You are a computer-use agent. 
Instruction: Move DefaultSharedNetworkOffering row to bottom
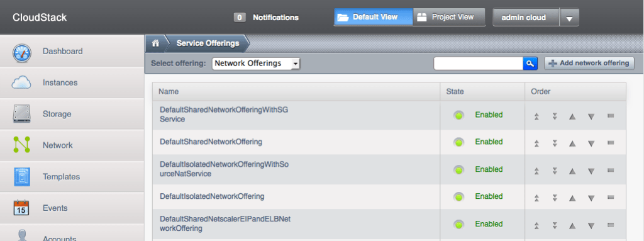pyautogui.click(x=555, y=143)
